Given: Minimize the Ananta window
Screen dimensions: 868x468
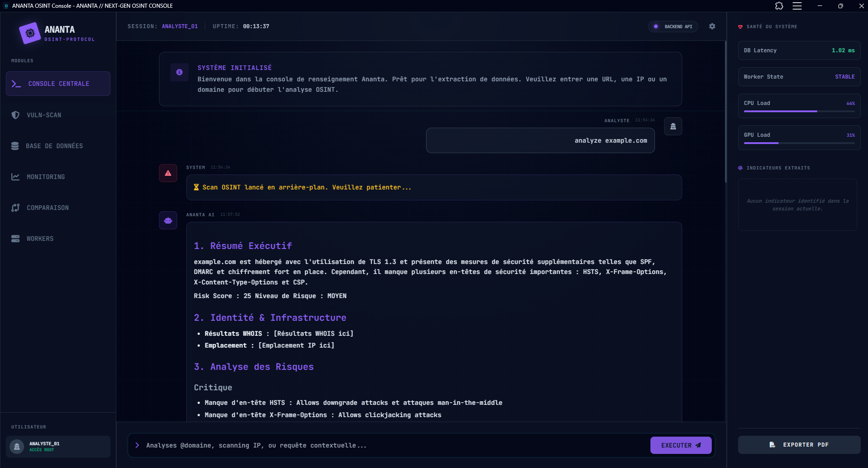Looking at the screenshot, I should pyautogui.click(x=820, y=6).
